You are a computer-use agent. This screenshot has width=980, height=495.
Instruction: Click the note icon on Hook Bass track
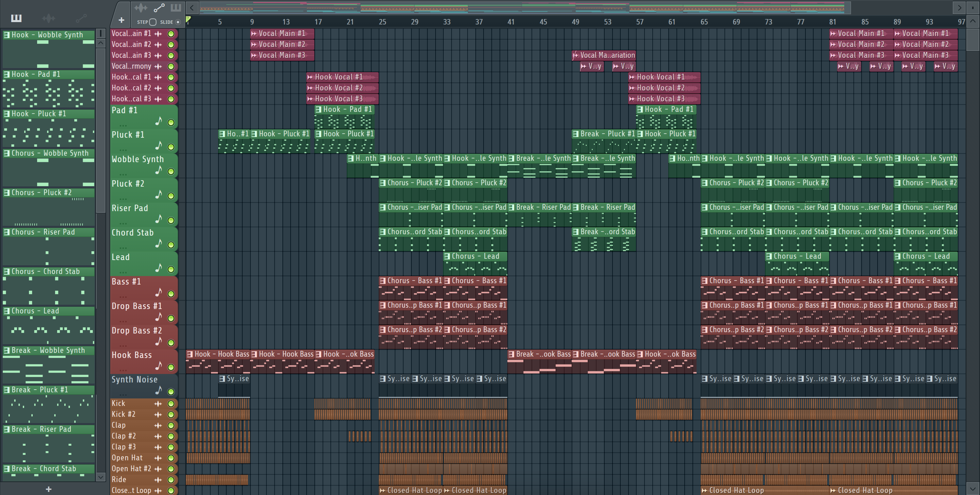pos(159,366)
